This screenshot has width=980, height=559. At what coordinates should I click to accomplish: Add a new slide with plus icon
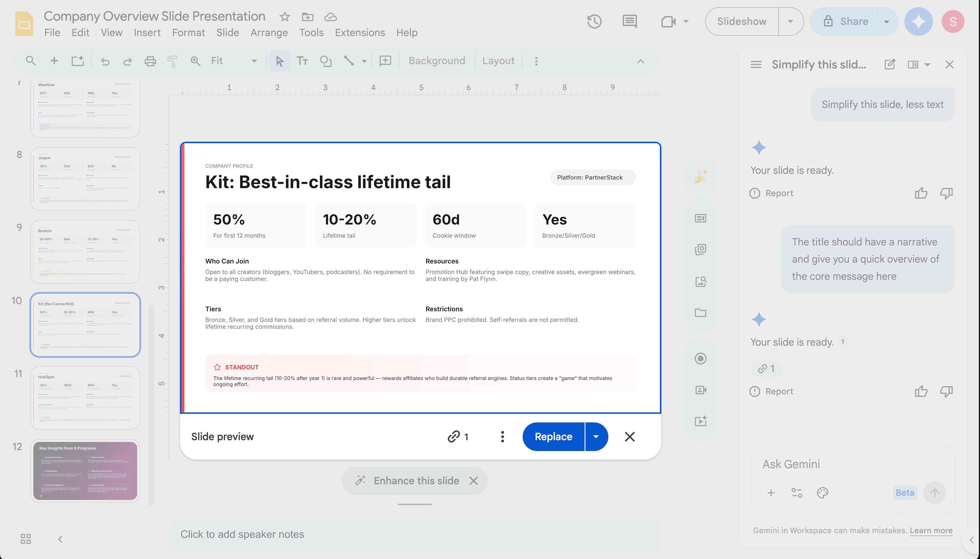54,61
